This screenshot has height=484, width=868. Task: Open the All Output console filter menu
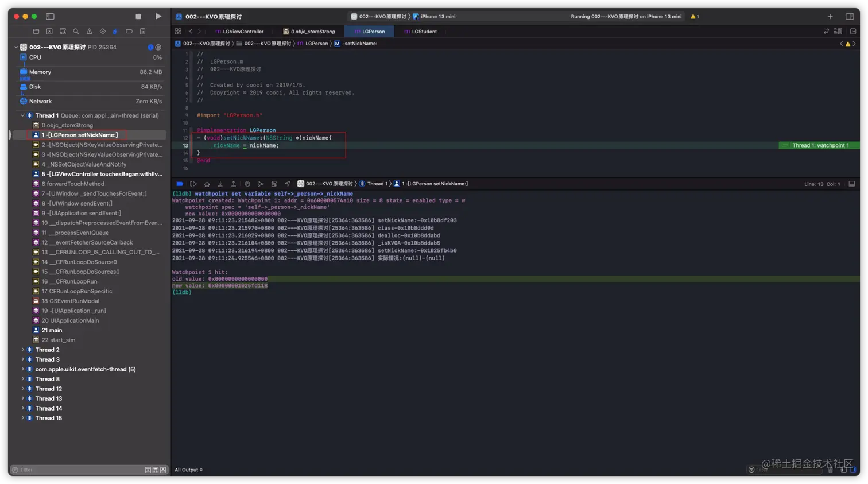tap(188, 470)
